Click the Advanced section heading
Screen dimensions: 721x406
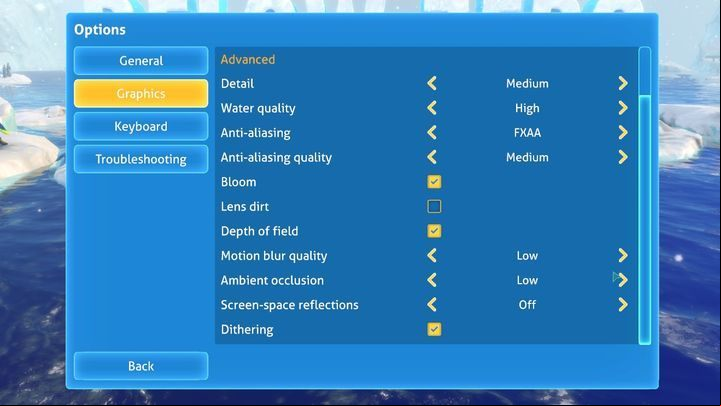coord(248,59)
